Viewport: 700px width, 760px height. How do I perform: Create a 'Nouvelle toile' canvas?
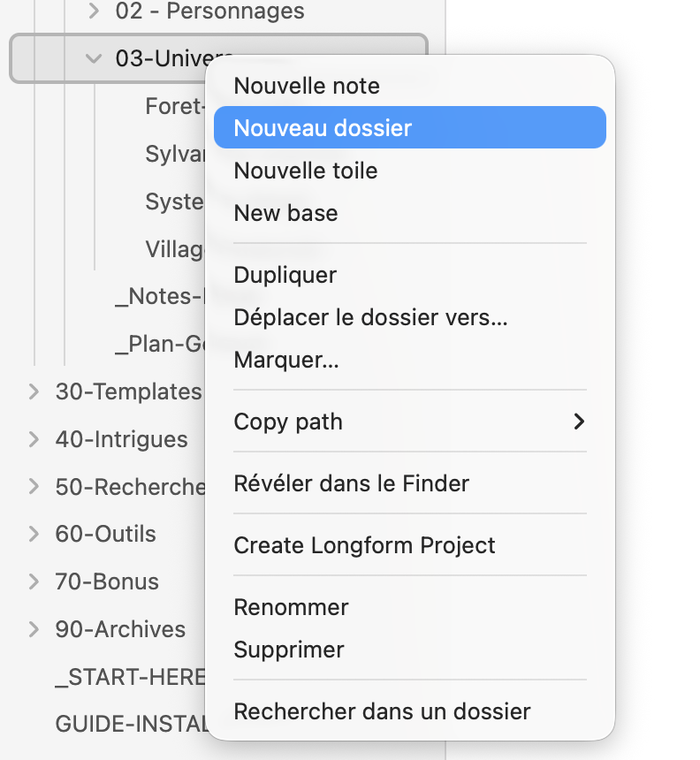tap(306, 171)
